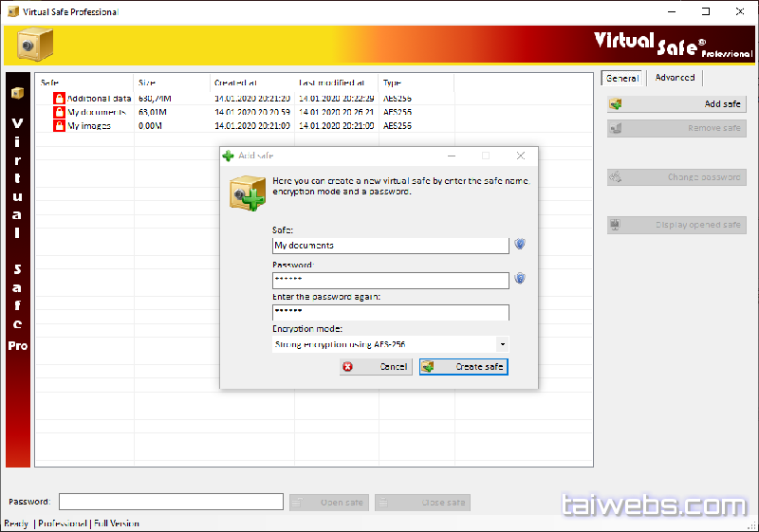Click the red lock icon beside My documents

(x=59, y=112)
